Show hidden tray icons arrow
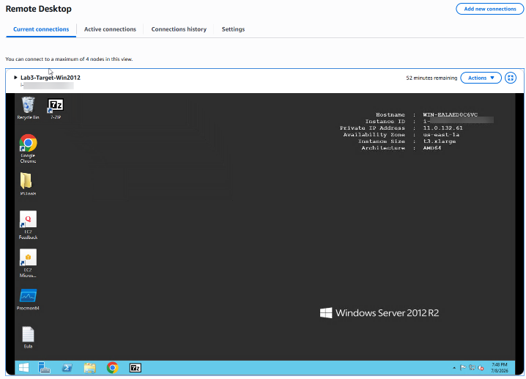526x379 pixels. point(454,368)
